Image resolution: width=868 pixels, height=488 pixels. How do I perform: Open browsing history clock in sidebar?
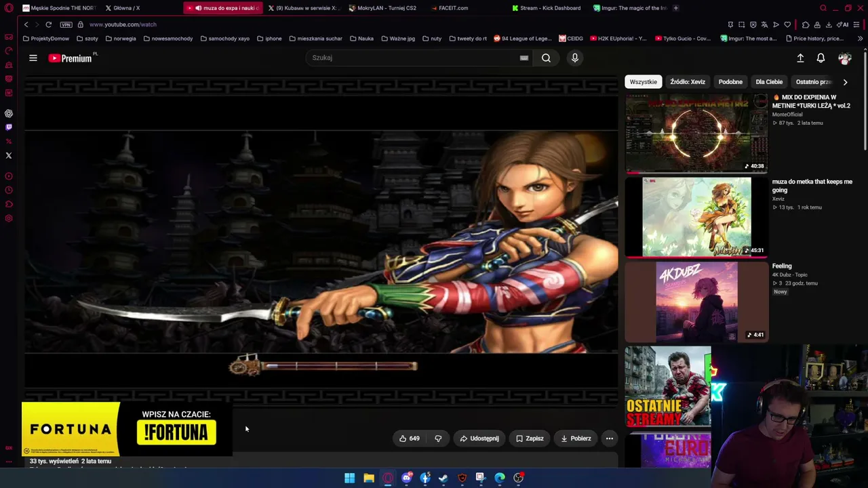click(9, 190)
